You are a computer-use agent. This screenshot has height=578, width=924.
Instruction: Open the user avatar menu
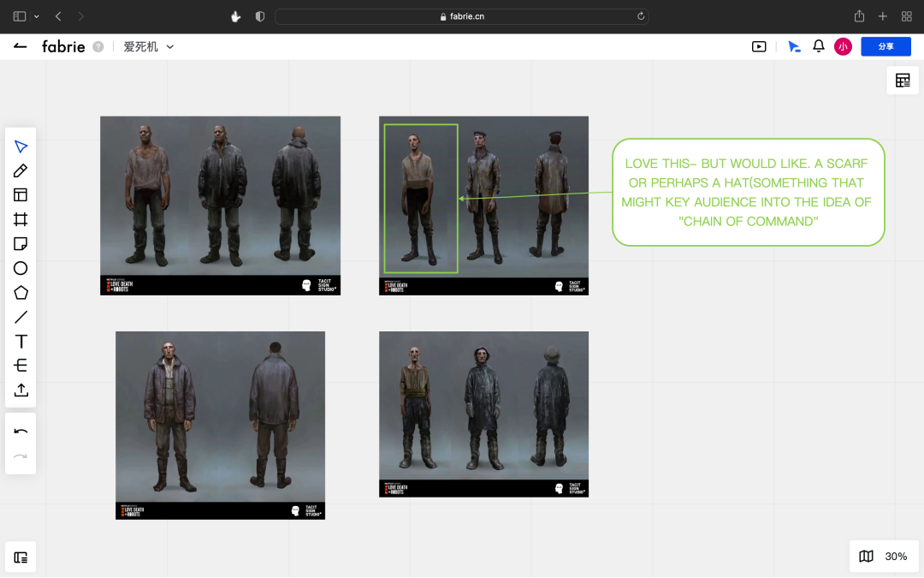point(843,46)
